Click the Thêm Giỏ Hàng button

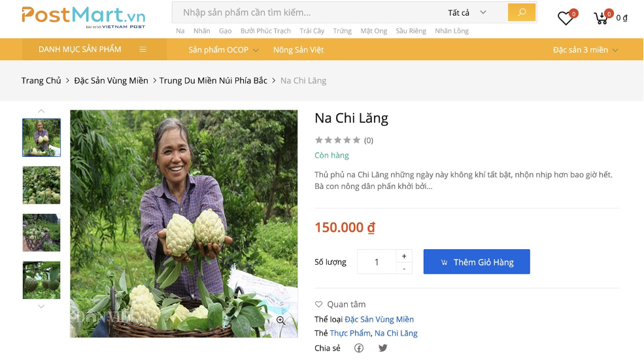point(477,262)
